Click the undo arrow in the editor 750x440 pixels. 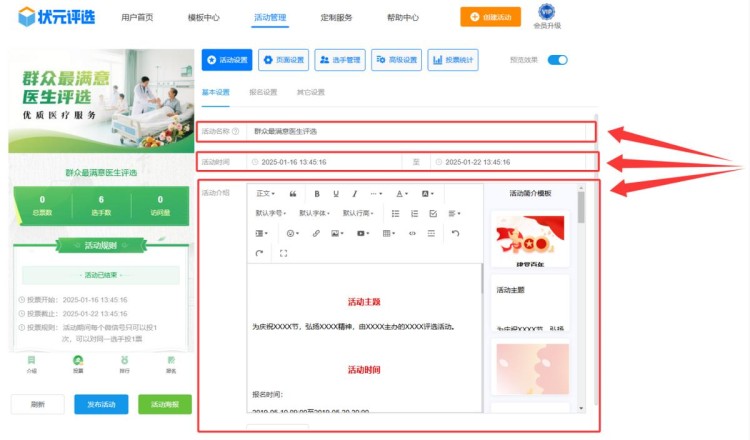[x=455, y=233]
